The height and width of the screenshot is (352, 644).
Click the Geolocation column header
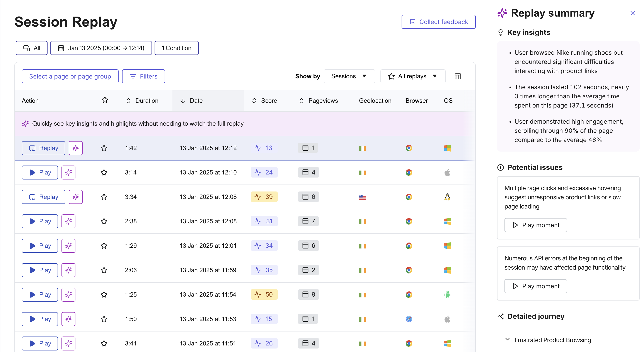pyautogui.click(x=375, y=101)
